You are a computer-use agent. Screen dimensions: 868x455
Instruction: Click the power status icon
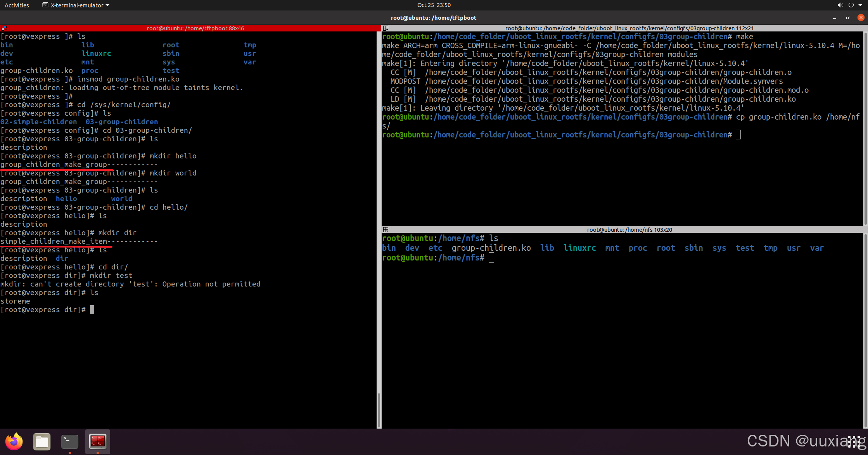coord(851,5)
